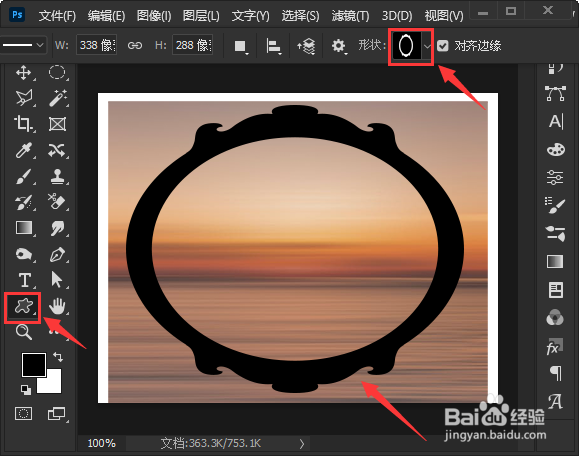This screenshot has width=579, height=456.
Task: Select the Custom Shape tool
Action: point(23,306)
